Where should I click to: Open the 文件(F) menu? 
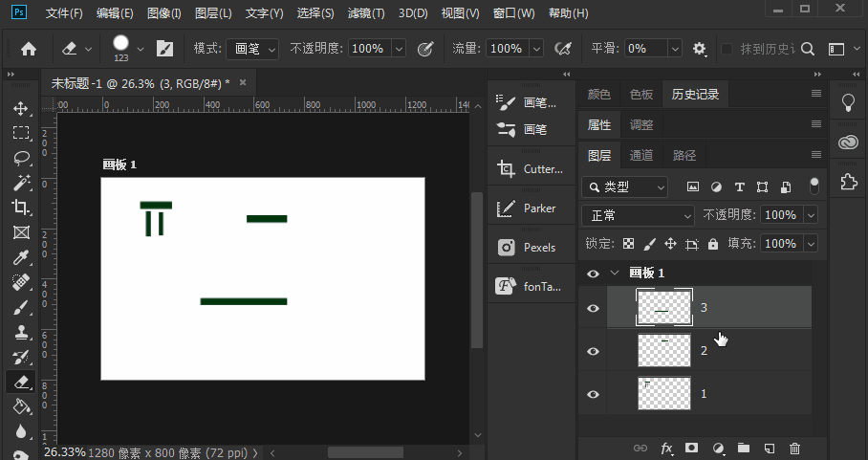click(x=64, y=12)
